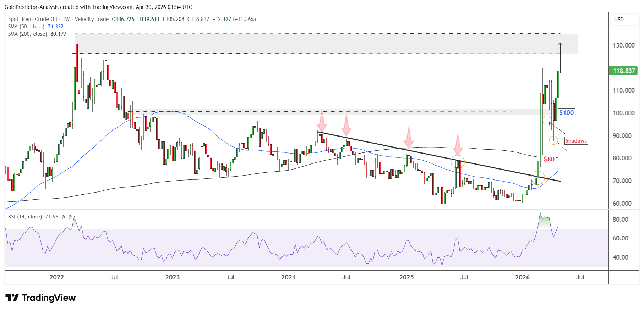Click the 110.000 price axis label
The image size is (644, 311).
(624, 90)
